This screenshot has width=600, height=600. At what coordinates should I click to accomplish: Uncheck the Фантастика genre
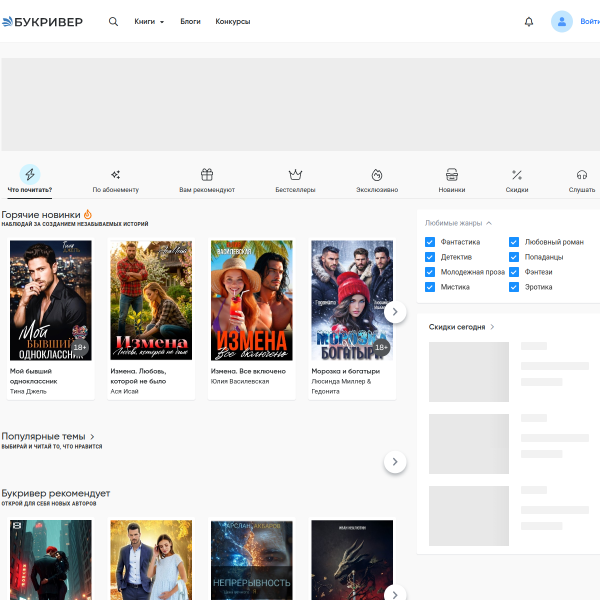tap(430, 242)
